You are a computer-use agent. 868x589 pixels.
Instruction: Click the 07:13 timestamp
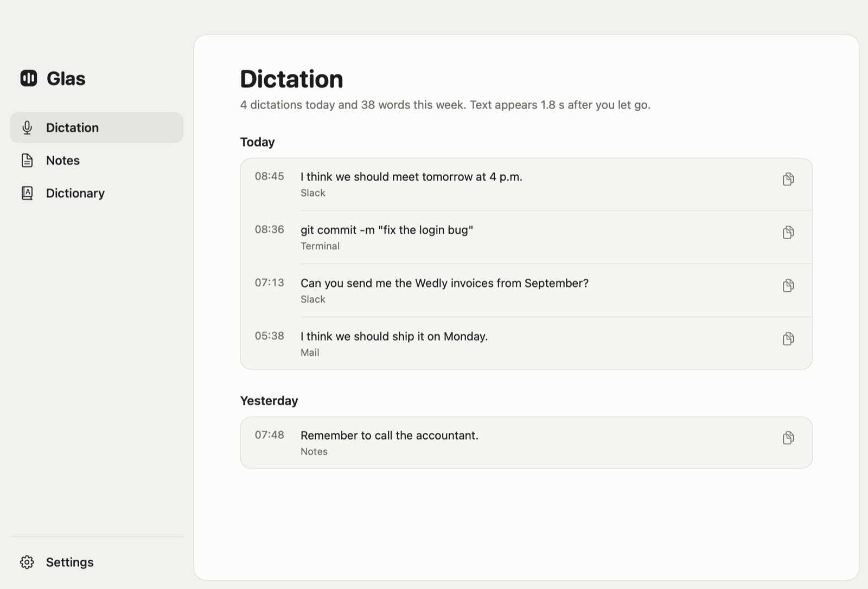click(x=270, y=283)
